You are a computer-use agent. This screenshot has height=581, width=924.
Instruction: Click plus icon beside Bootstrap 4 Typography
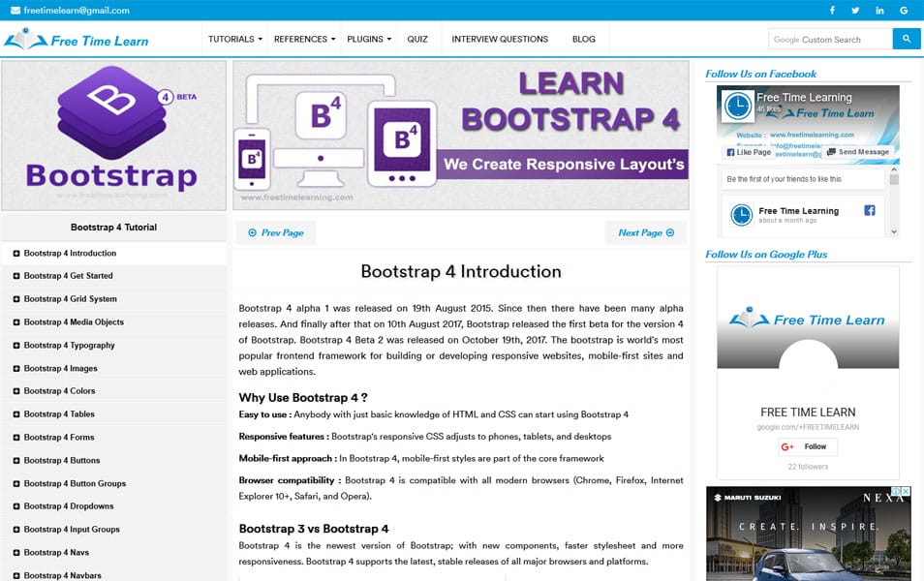click(16, 346)
